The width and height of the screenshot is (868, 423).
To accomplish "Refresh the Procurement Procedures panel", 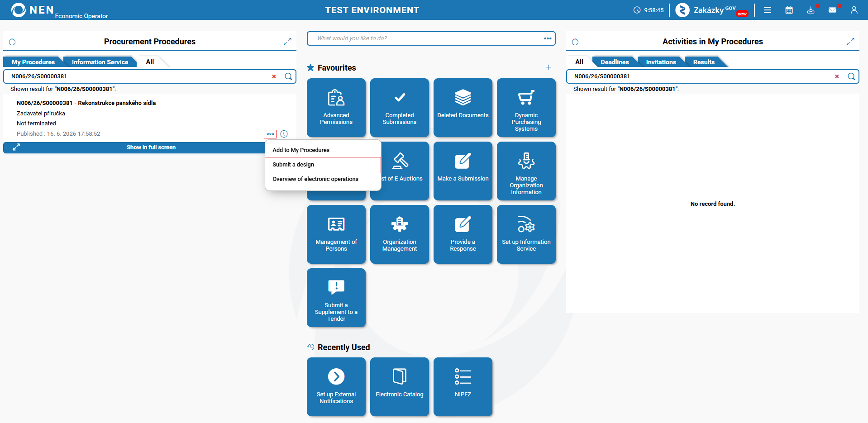I will click(12, 42).
